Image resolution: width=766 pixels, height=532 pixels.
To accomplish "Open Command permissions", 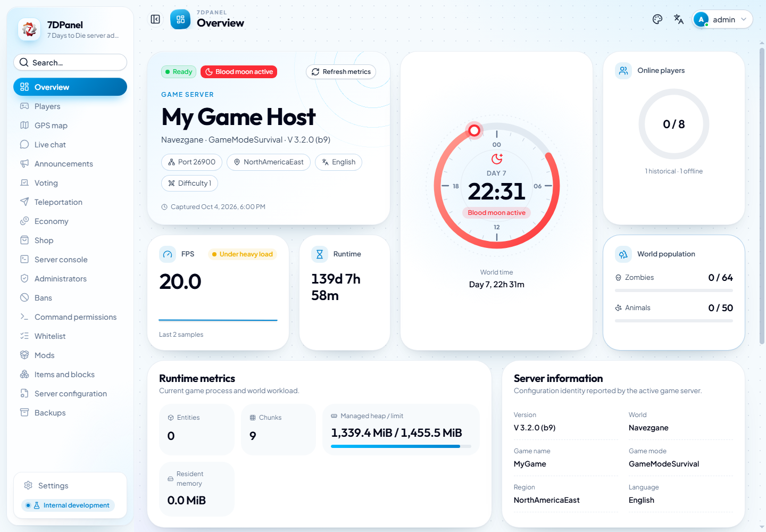I will (70, 317).
